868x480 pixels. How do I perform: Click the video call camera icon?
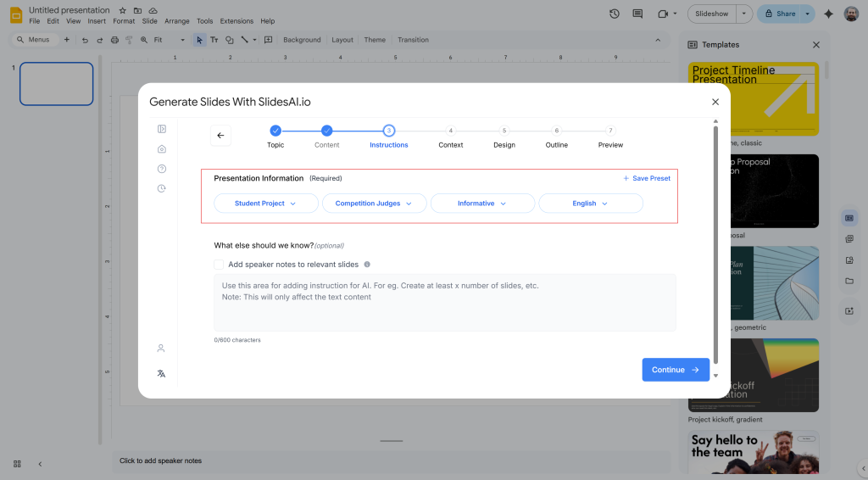pos(663,14)
